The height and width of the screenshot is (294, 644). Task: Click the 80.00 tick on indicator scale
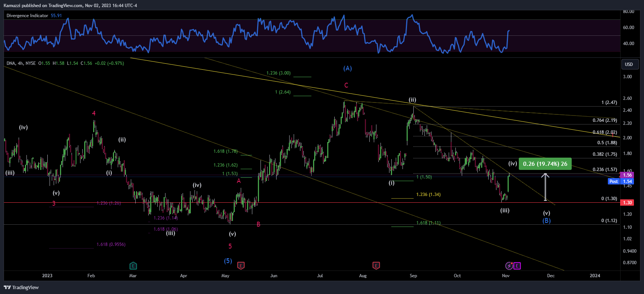[x=629, y=12]
